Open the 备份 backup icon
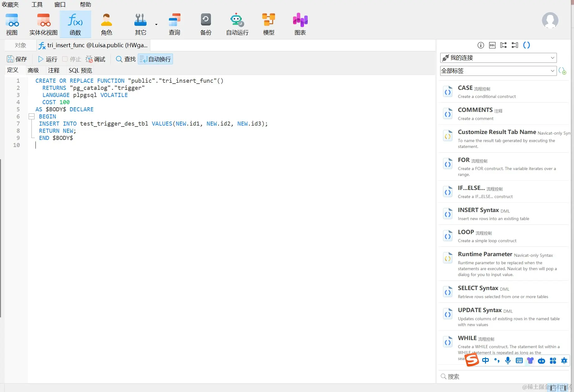The width and height of the screenshot is (574, 392). pos(206,24)
